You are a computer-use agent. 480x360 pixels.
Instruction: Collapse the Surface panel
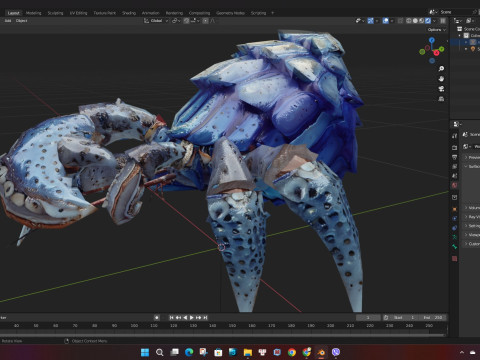click(x=472, y=166)
